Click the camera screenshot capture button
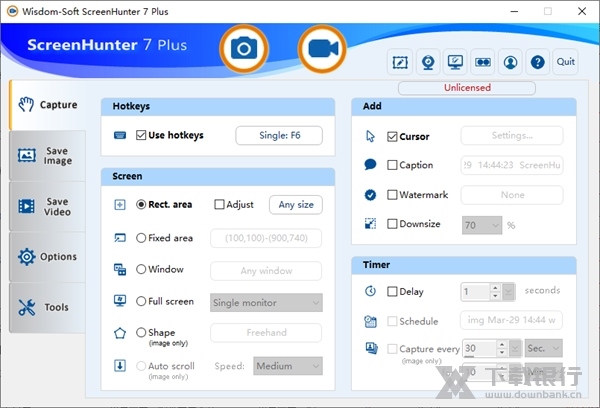The width and height of the screenshot is (600, 408). pyautogui.click(x=243, y=48)
